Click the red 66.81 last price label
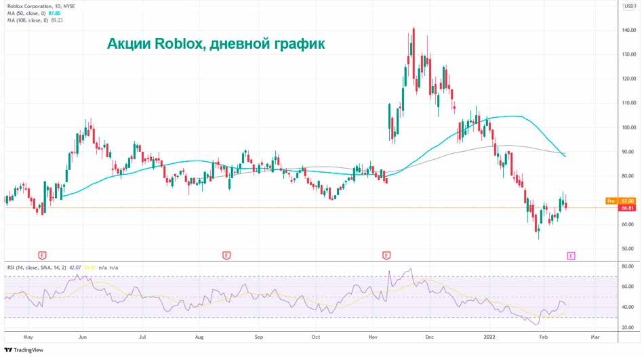The width and height of the screenshot is (644, 357). (627, 208)
